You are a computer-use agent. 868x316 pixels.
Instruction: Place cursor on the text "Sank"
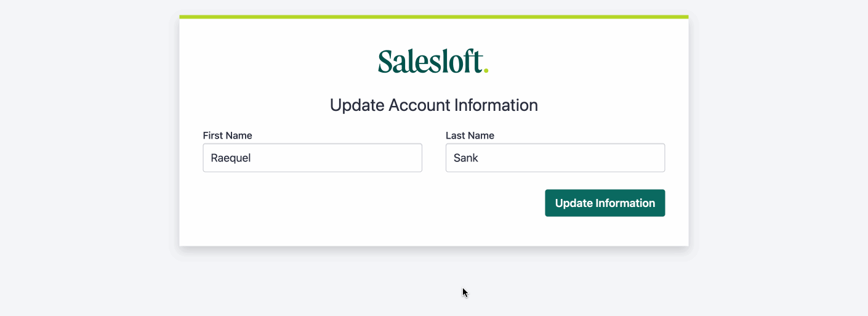466,158
